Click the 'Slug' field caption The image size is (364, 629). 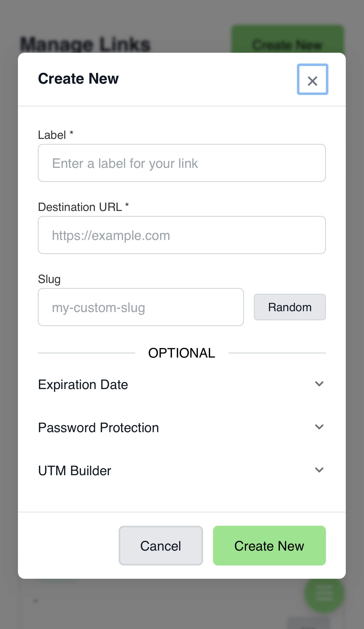[49, 279]
